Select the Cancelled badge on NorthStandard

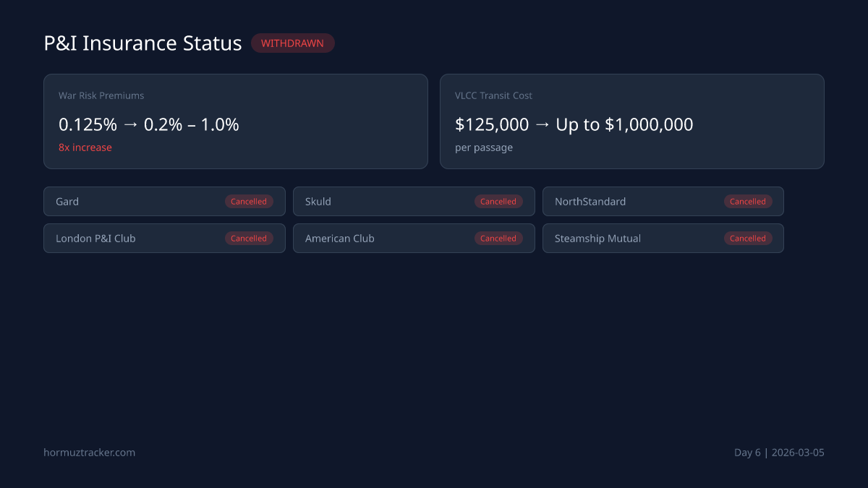tap(747, 201)
